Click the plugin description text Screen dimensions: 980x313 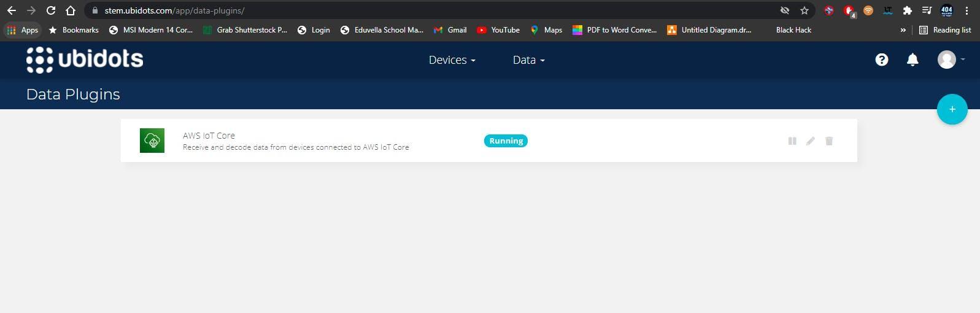(296, 147)
